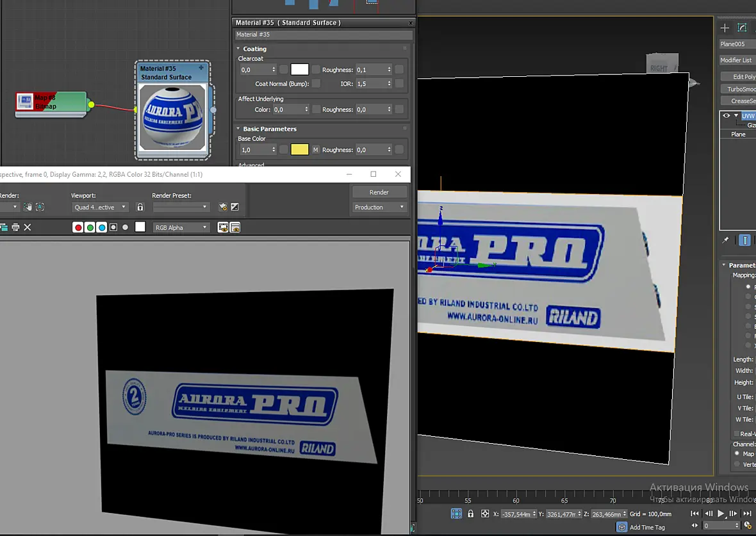Toggle the green channel button
The image size is (756, 536).
tap(90, 227)
